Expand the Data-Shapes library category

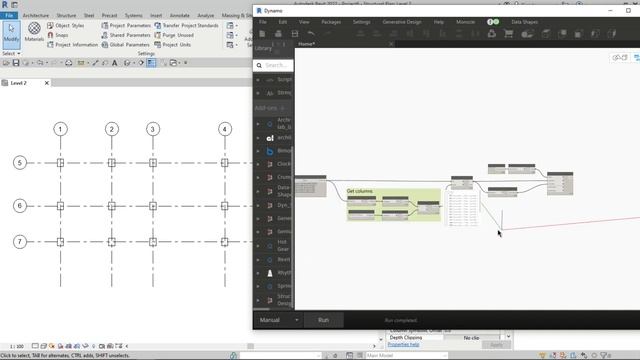tap(258, 191)
